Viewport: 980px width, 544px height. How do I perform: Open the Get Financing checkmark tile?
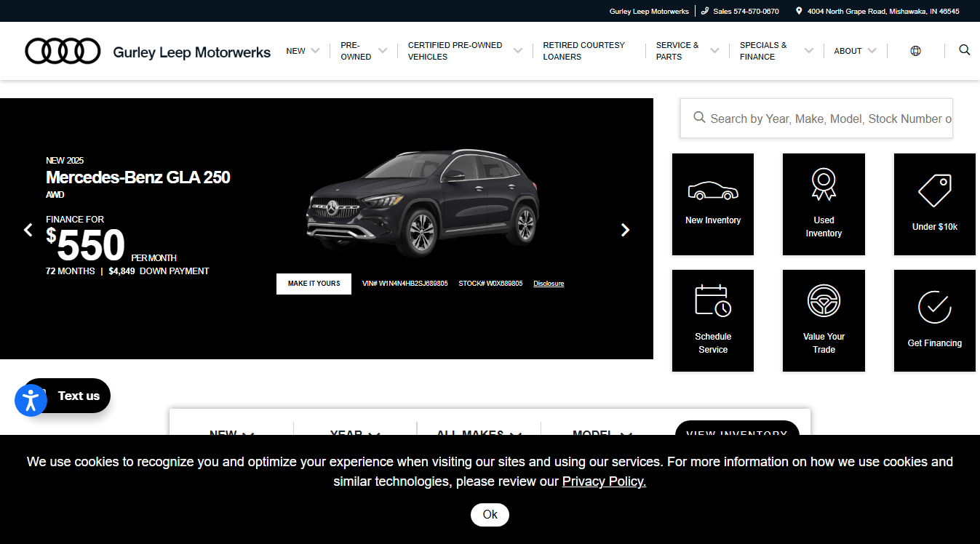935,321
